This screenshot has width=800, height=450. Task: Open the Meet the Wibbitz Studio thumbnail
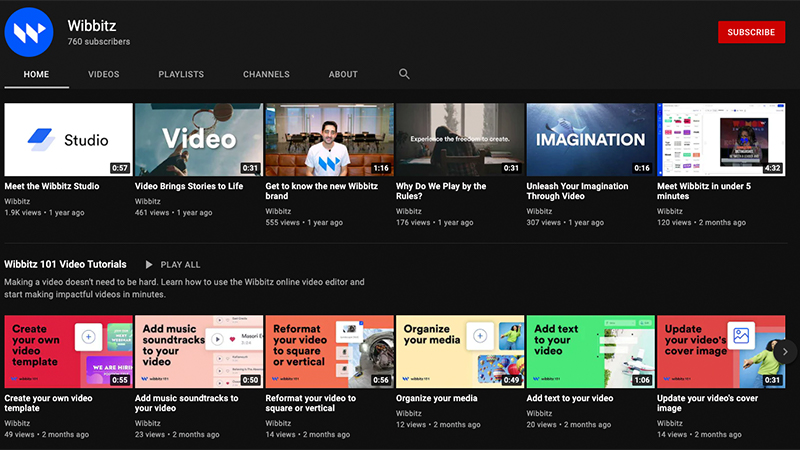coord(68,140)
